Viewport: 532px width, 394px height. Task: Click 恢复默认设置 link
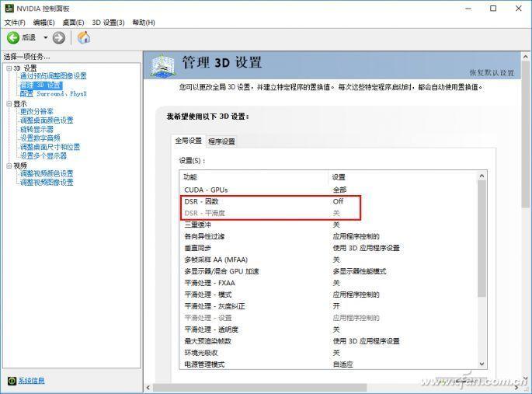coord(492,72)
